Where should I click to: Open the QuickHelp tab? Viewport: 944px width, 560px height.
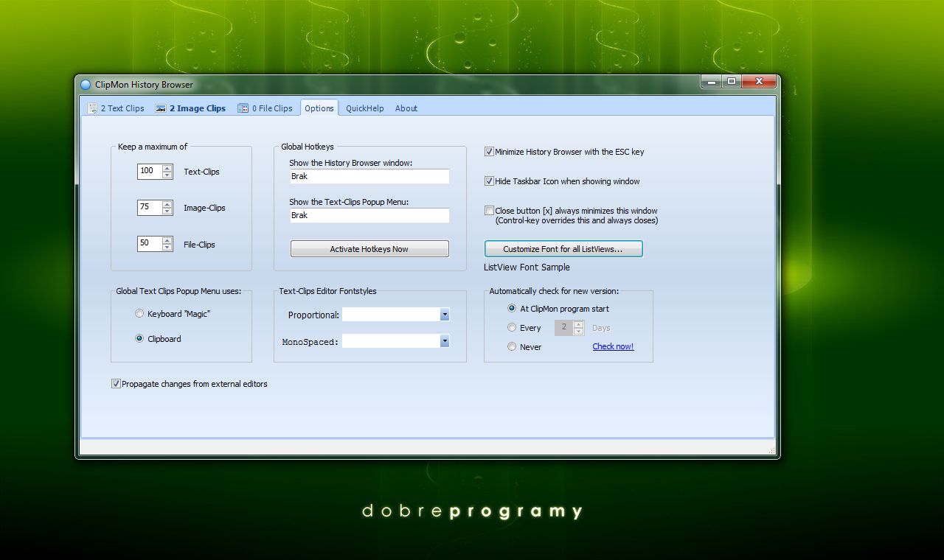pyautogui.click(x=365, y=108)
